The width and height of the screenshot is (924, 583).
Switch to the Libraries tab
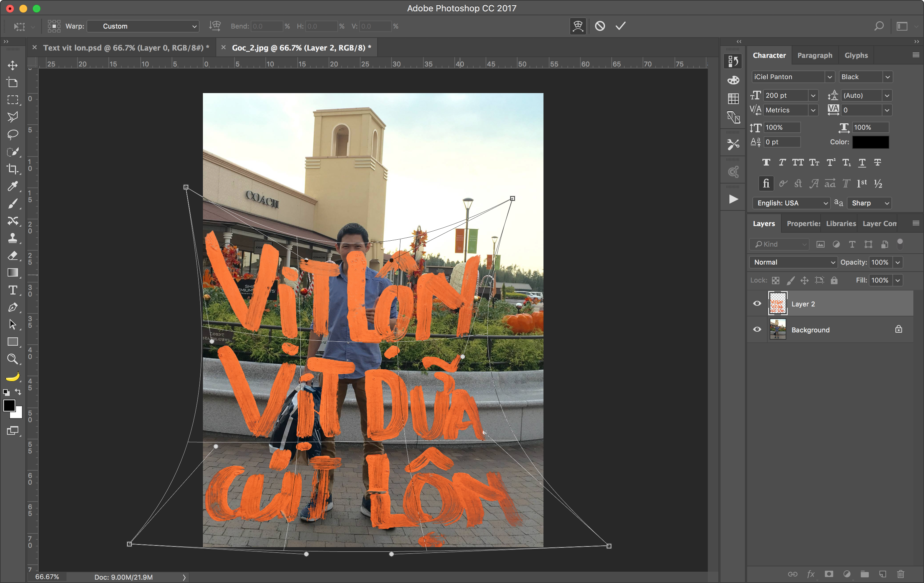click(x=841, y=224)
